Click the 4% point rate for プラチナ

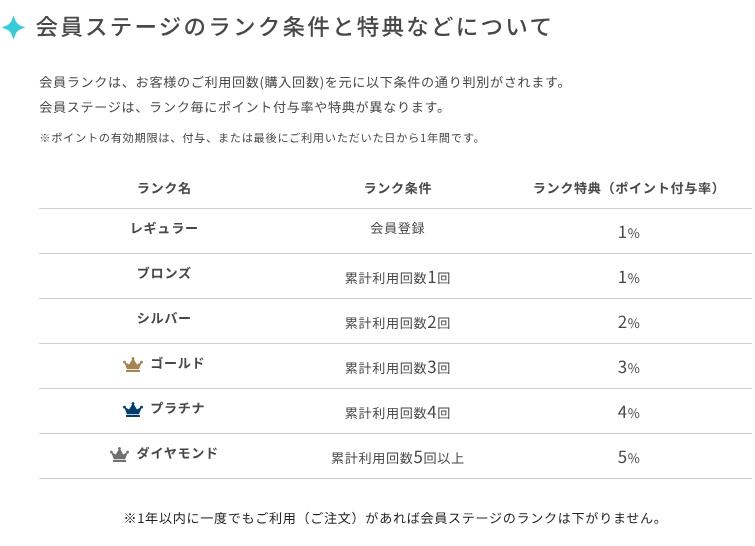628,412
